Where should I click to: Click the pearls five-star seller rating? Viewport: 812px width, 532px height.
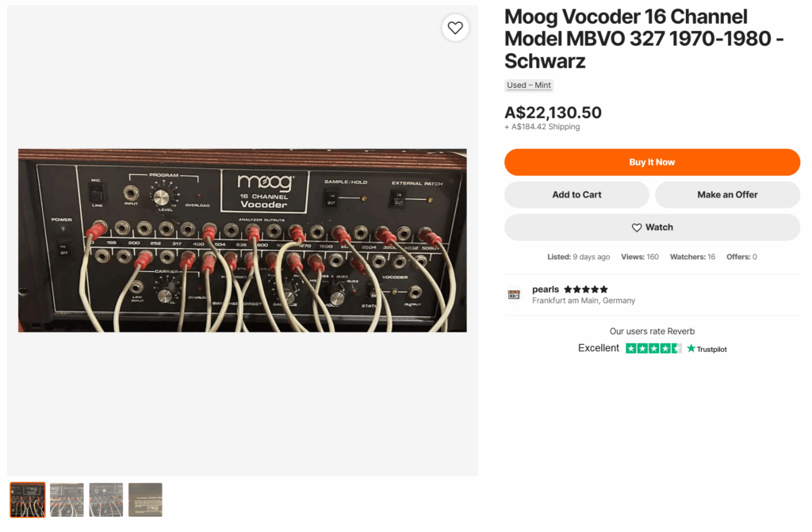(586, 289)
